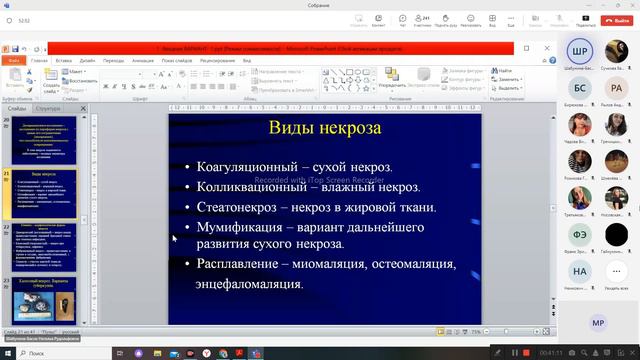The image size is (640, 360).
Task: Expand the Text direction dropdown
Action: (278, 72)
